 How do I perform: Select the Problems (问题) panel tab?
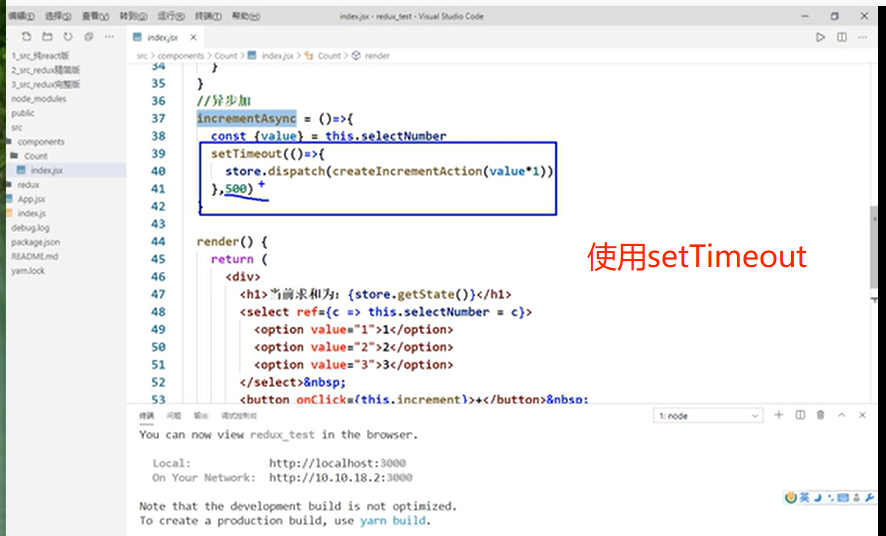point(173,416)
